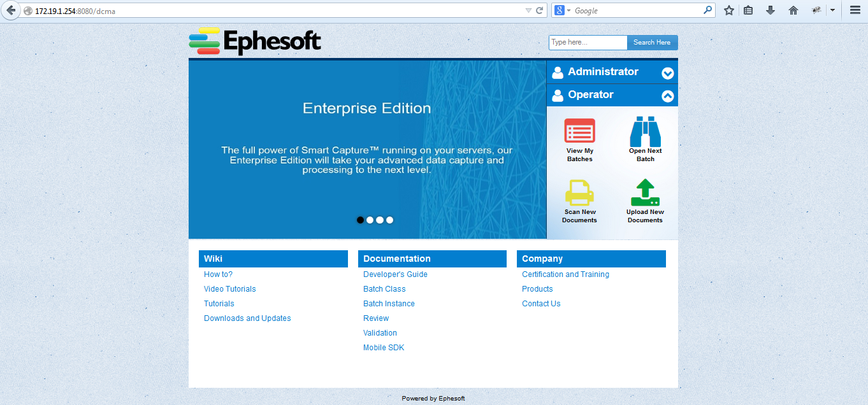Open the Developer's Guide link
The image size is (868, 405).
coord(395,274)
